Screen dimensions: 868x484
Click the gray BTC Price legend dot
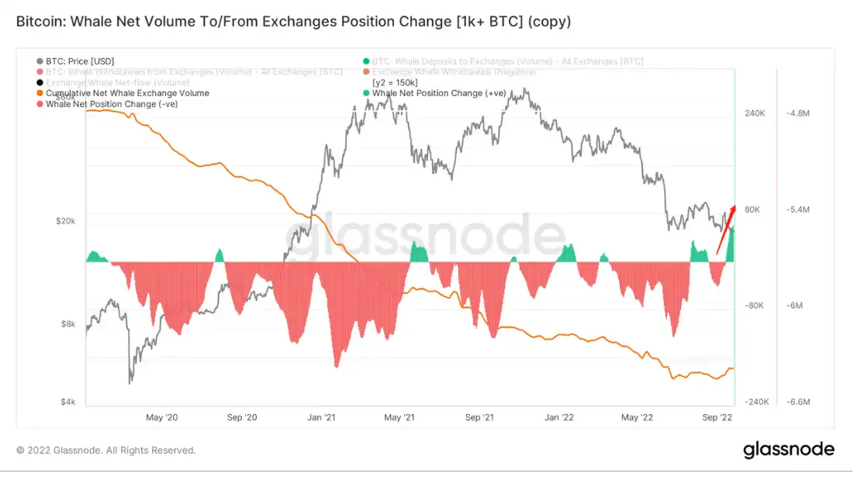coord(40,61)
